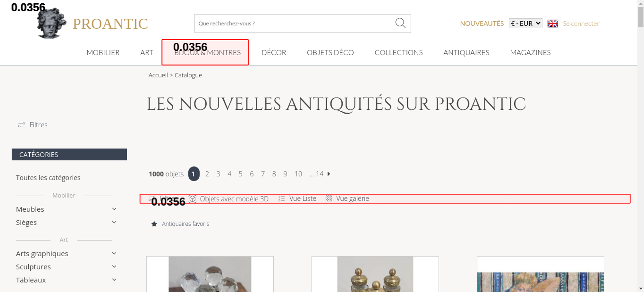Click the Filtres sliders icon in sidebar
The width and height of the screenshot is (644, 292).
tap(22, 125)
